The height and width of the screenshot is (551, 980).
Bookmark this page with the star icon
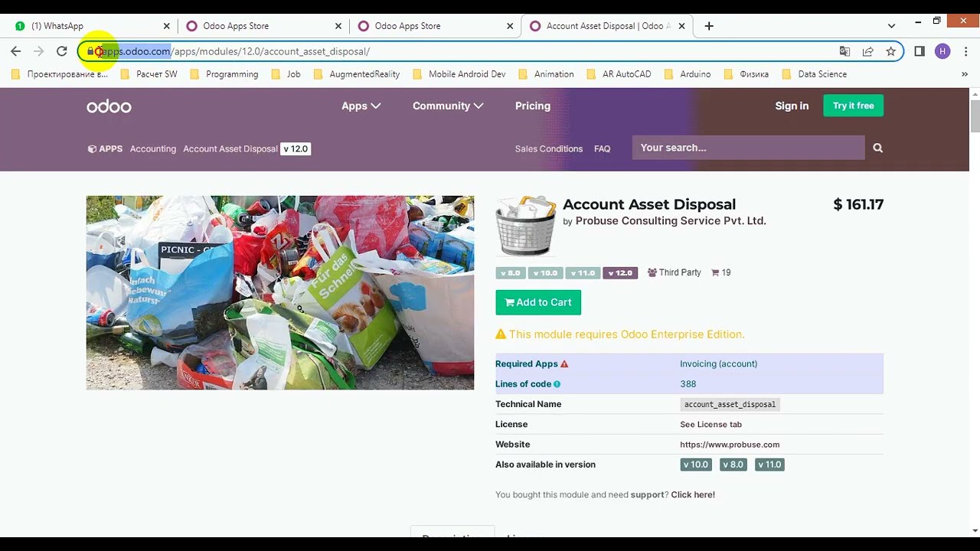pos(890,51)
